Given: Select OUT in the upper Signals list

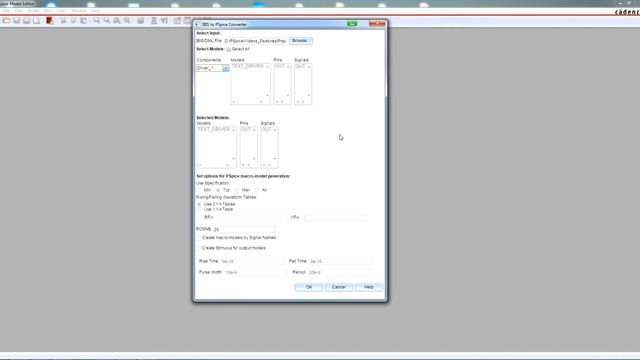Looking at the screenshot, I should coord(300,66).
